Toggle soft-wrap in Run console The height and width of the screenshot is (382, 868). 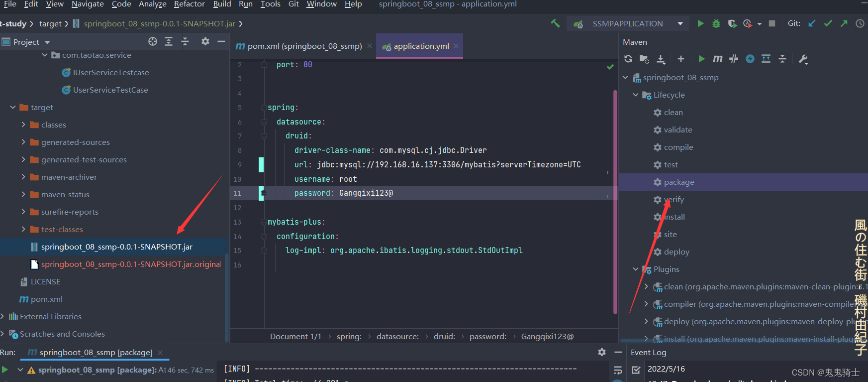click(x=618, y=370)
